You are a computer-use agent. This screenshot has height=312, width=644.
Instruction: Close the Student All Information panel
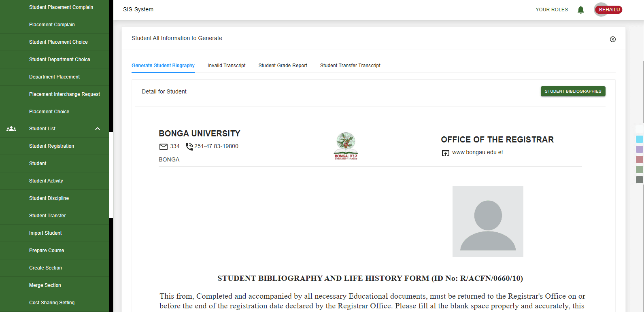coord(613,39)
